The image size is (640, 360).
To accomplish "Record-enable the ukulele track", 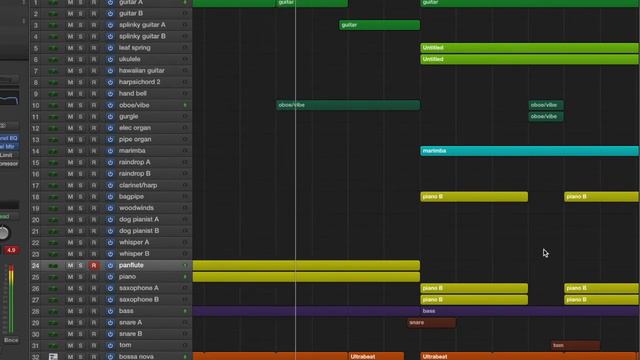I will coord(94,59).
